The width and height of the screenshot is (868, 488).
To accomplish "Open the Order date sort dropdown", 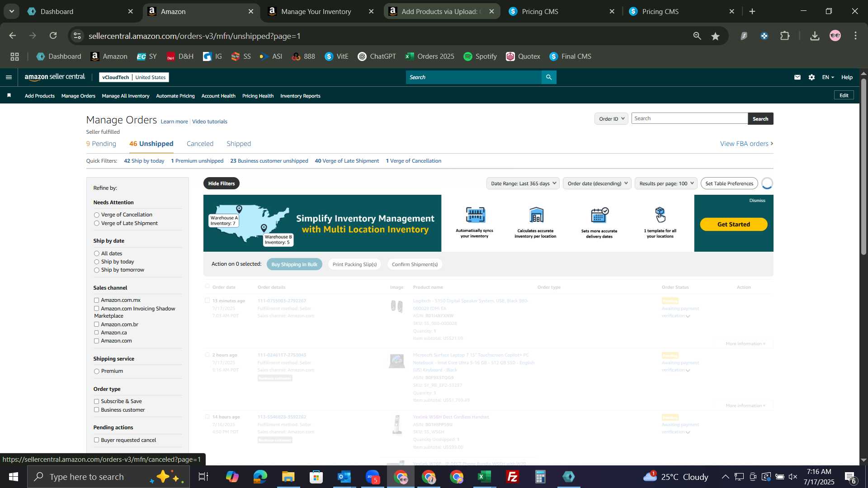I will 597,183.
